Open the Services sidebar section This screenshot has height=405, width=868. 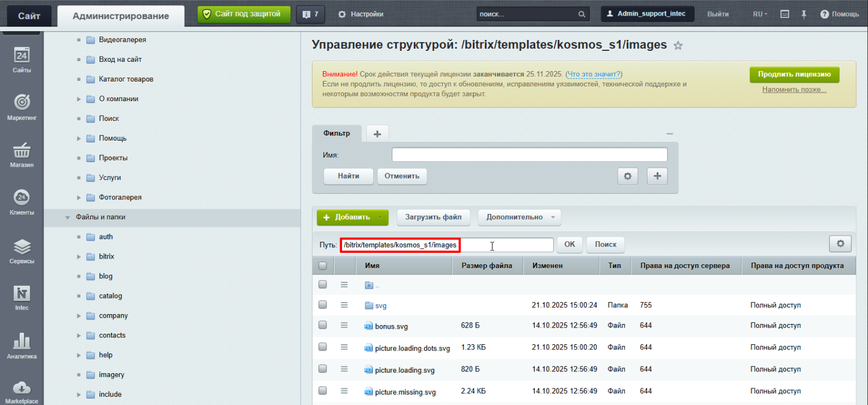tap(21, 251)
